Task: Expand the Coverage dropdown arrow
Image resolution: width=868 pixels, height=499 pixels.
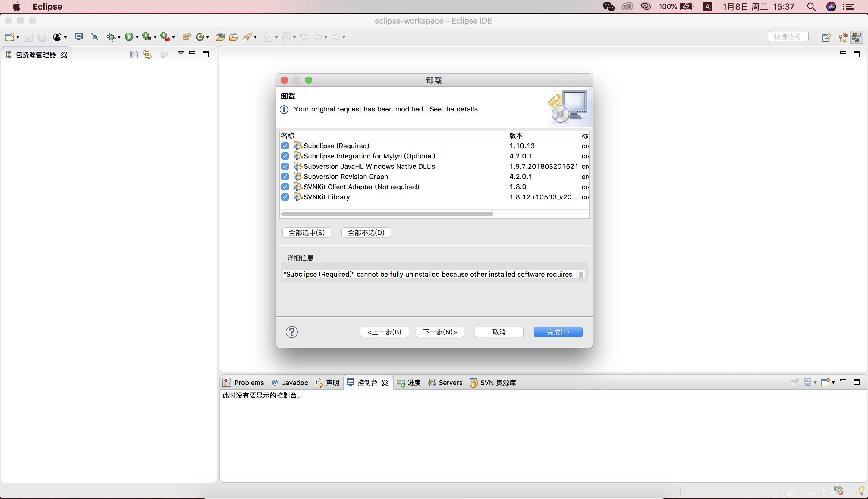Action: (155, 37)
